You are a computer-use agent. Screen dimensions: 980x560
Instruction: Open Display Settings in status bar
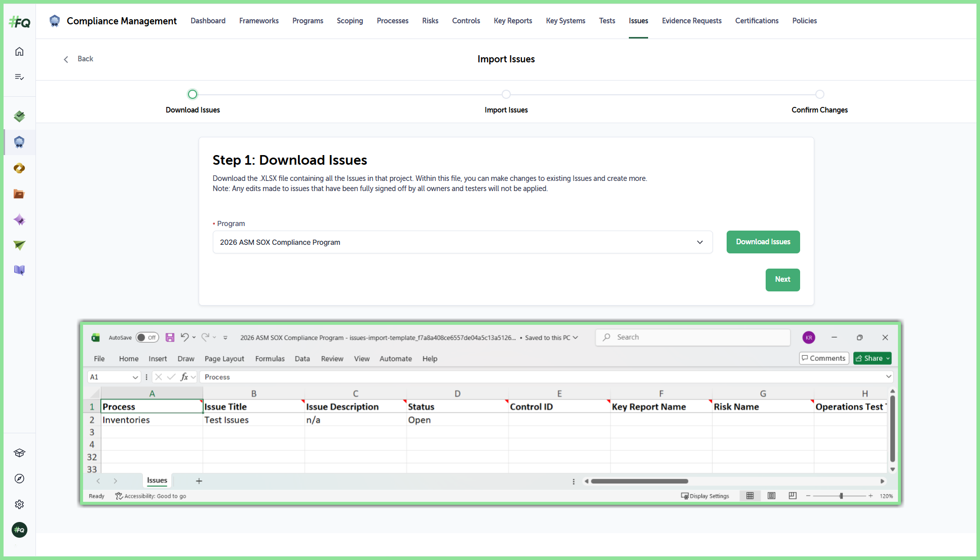pos(705,496)
